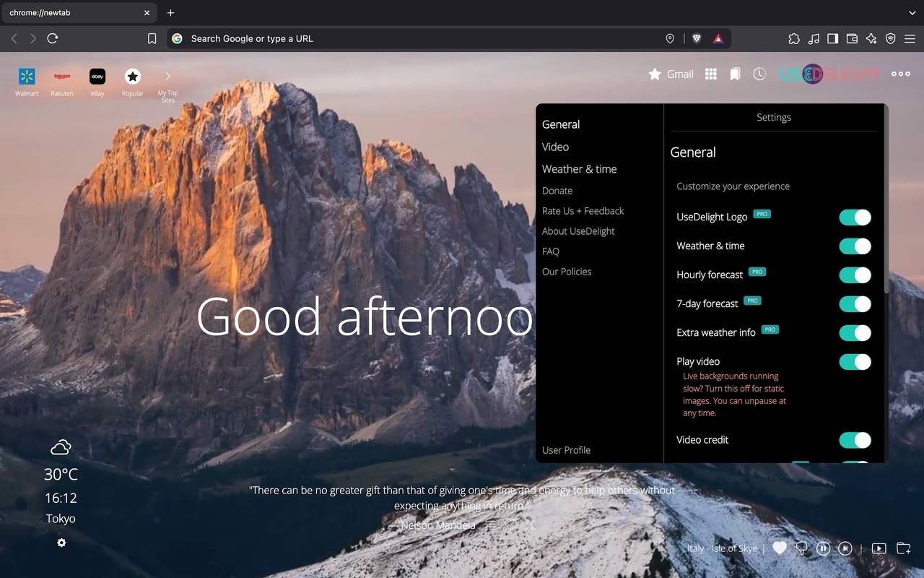Go back with the browser back arrow
Viewport: 924px width, 578px height.
click(14, 38)
